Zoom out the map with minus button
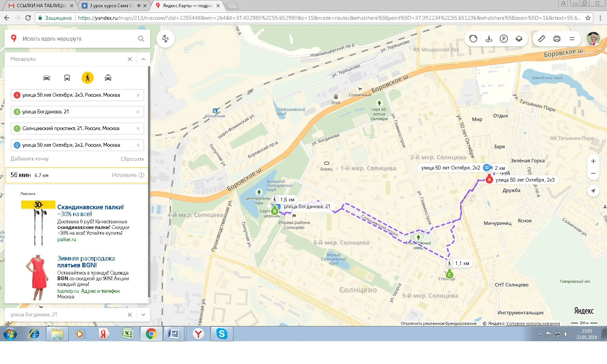This screenshot has width=607, height=364. click(x=593, y=174)
